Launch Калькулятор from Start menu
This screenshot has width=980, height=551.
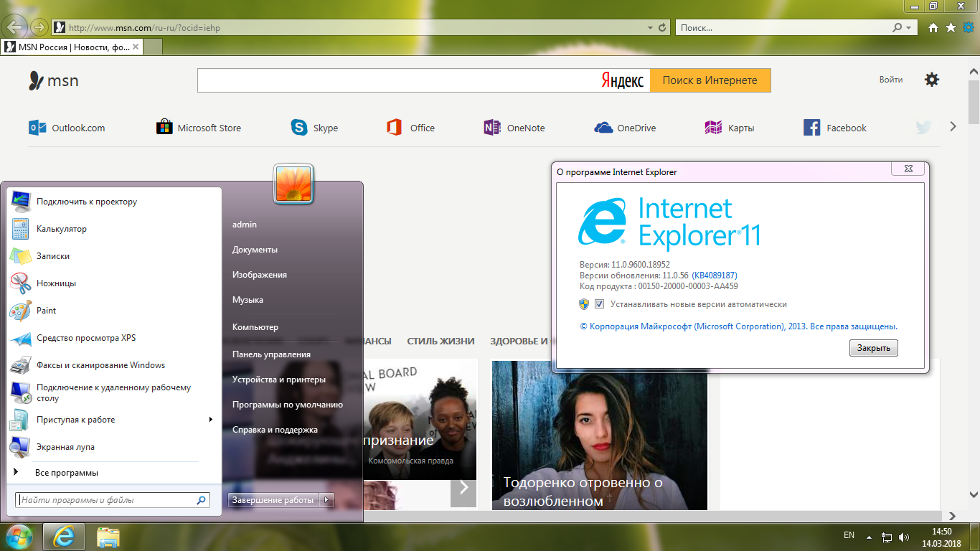(x=115, y=229)
